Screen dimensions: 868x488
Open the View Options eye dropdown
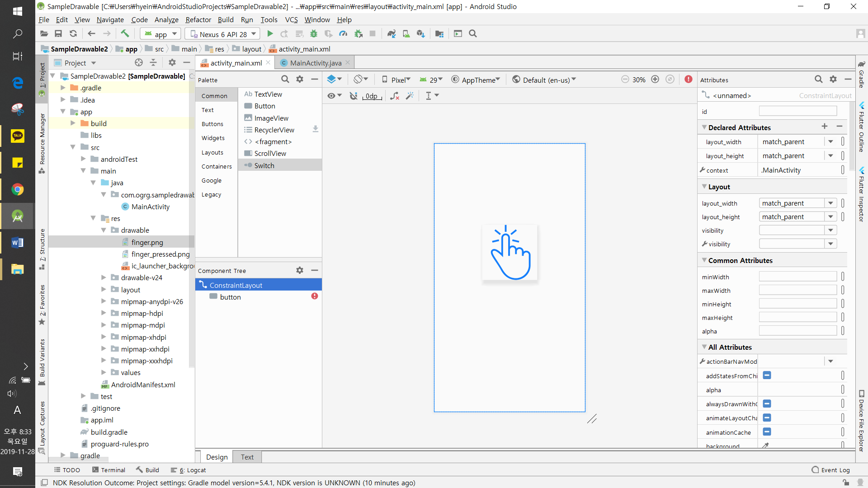pyautogui.click(x=335, y=96)
